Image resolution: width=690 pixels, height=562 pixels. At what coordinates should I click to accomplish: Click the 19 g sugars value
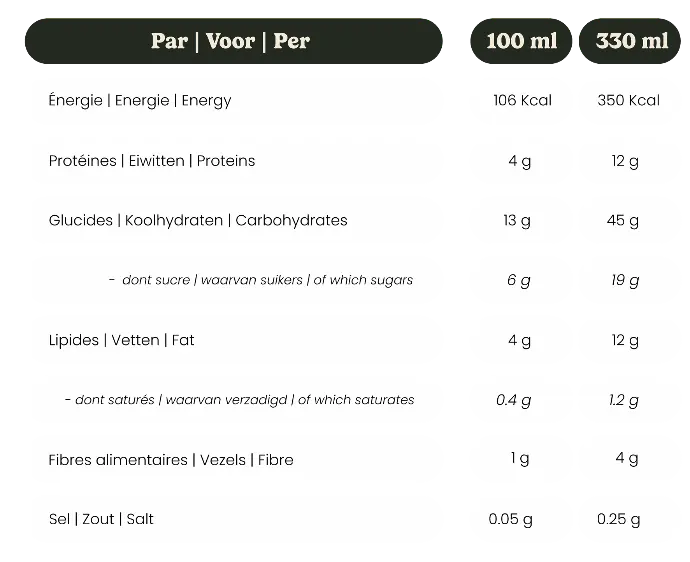click(625, 280)
